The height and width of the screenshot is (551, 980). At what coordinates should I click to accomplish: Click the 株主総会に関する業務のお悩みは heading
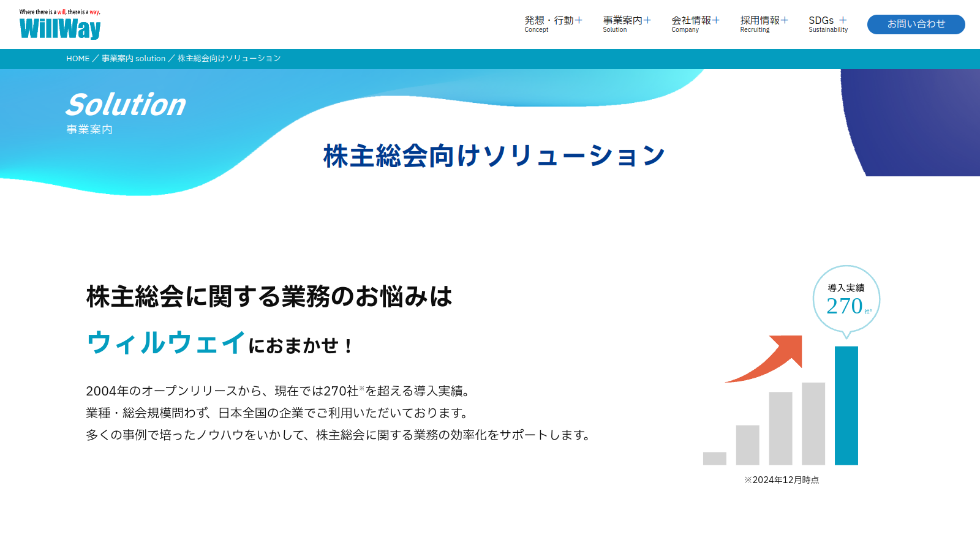click(269, 296)
